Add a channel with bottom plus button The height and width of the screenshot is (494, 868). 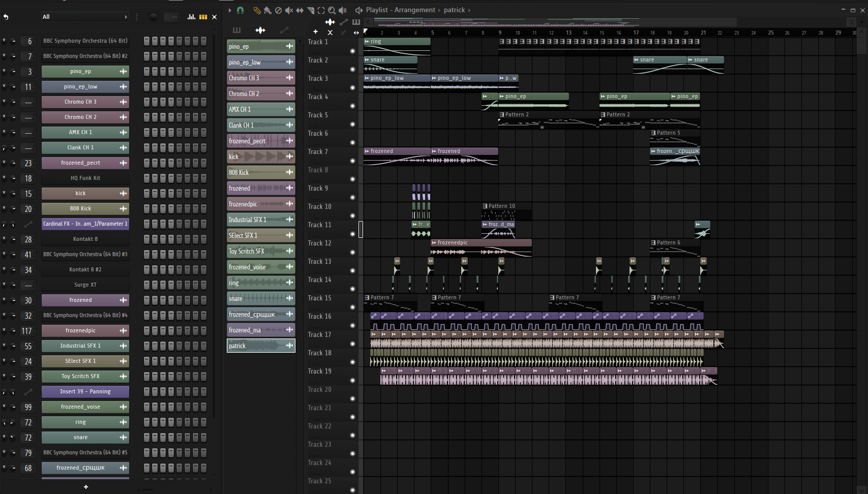(86, 487)
